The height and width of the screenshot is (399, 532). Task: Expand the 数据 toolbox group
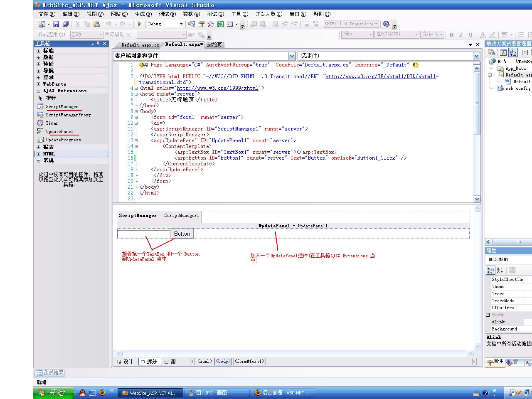pos(39,57)
